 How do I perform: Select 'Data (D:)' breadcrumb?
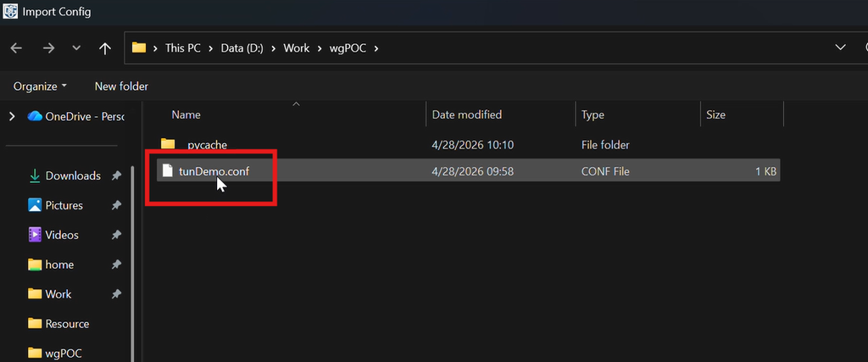(x=242, y=48)
